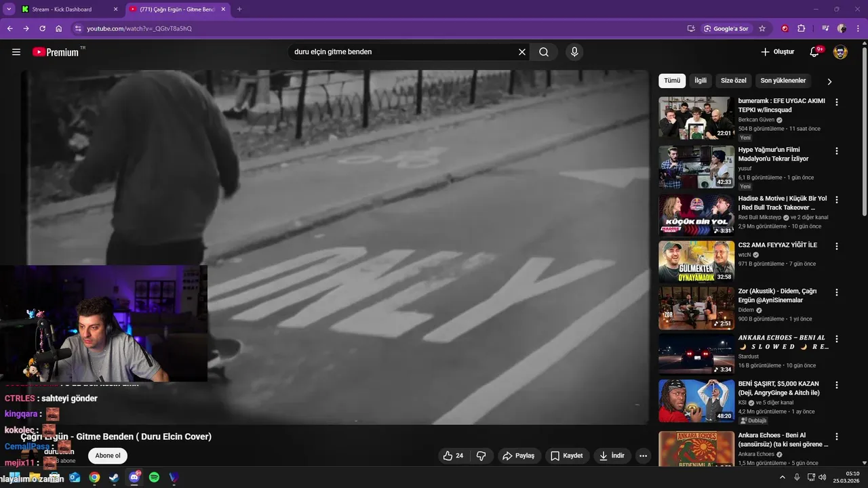Screen dimensions: 868x488
Task: Open Discord from the taskbar
Action: (x=134, y=477)
